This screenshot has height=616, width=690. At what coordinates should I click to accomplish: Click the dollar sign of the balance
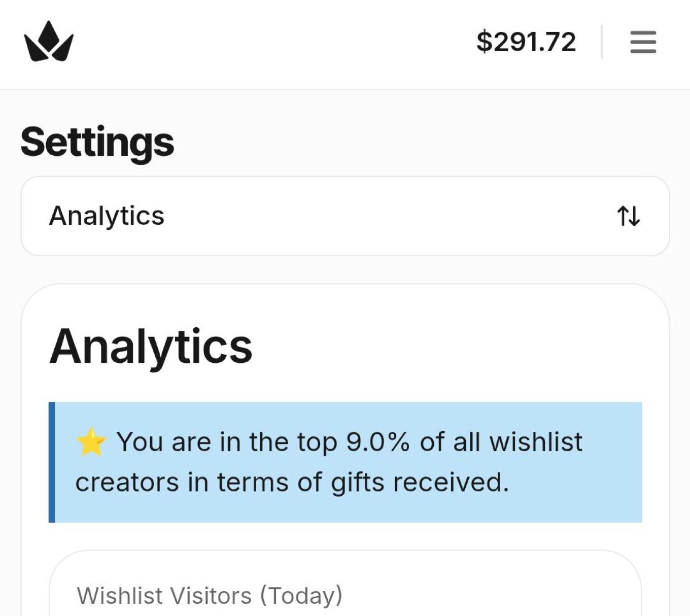point(485,42)
